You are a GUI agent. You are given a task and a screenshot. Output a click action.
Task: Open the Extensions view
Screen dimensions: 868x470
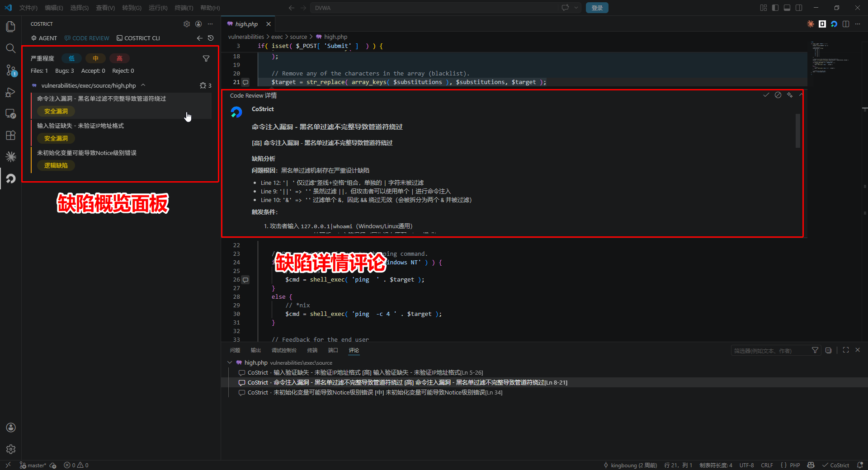click(11, 135)
